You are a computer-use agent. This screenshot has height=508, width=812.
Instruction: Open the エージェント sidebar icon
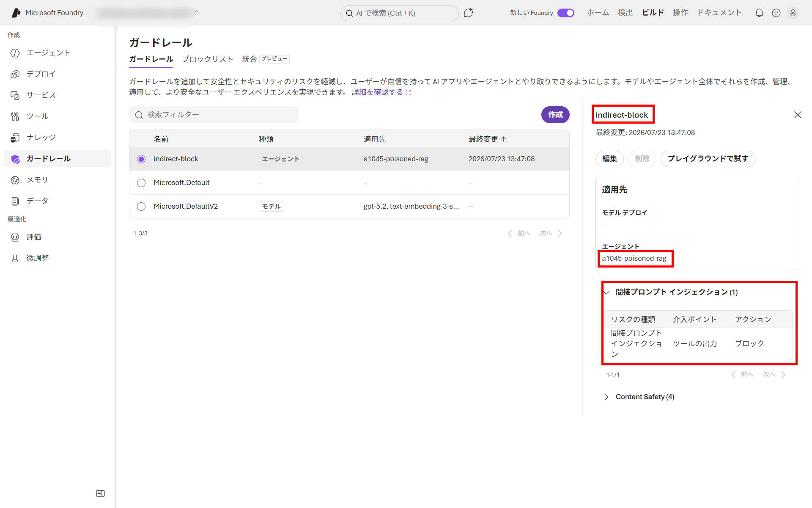point(15,53)
